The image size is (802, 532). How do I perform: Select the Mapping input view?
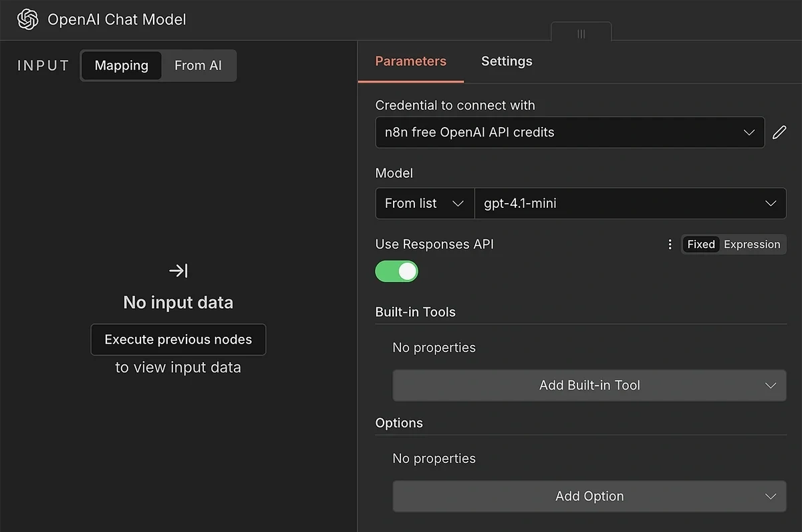[121, 65]
